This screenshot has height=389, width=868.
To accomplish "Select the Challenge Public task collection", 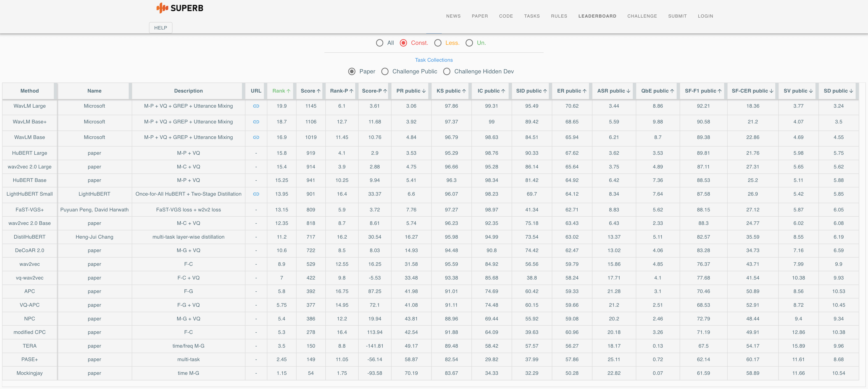I will [385, 72].
